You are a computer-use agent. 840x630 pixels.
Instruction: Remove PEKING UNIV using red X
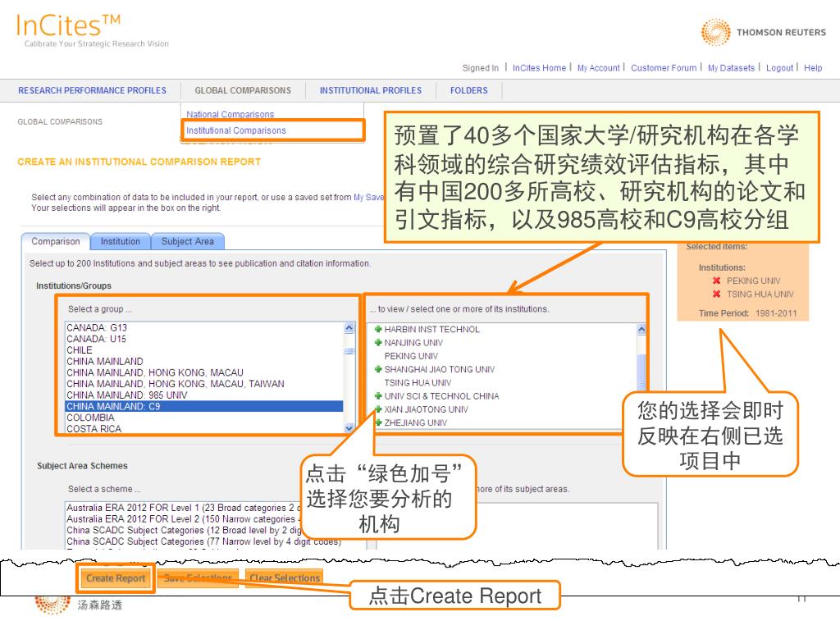(x=716, y=281)
